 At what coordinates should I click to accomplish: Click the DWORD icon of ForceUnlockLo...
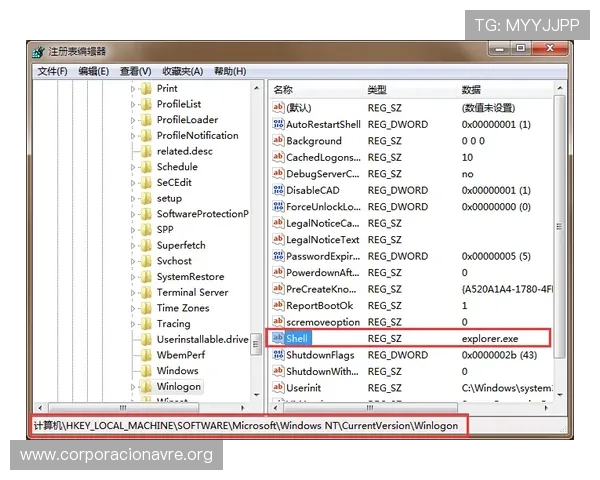(278, 206)
